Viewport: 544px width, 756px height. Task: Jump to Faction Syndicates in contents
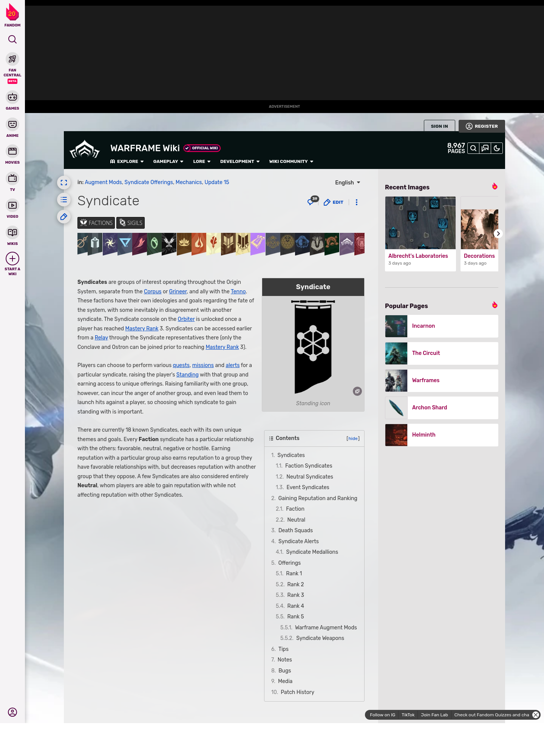click(309, 466)
